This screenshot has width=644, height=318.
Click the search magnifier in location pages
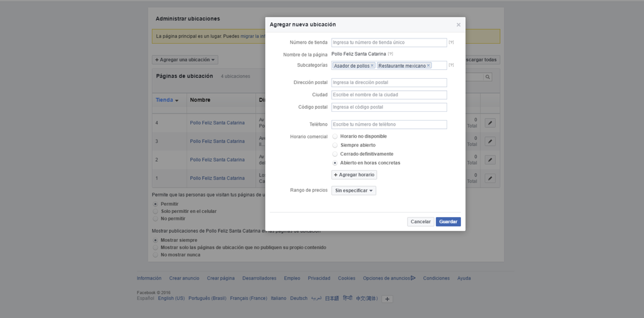click(488, 77)
